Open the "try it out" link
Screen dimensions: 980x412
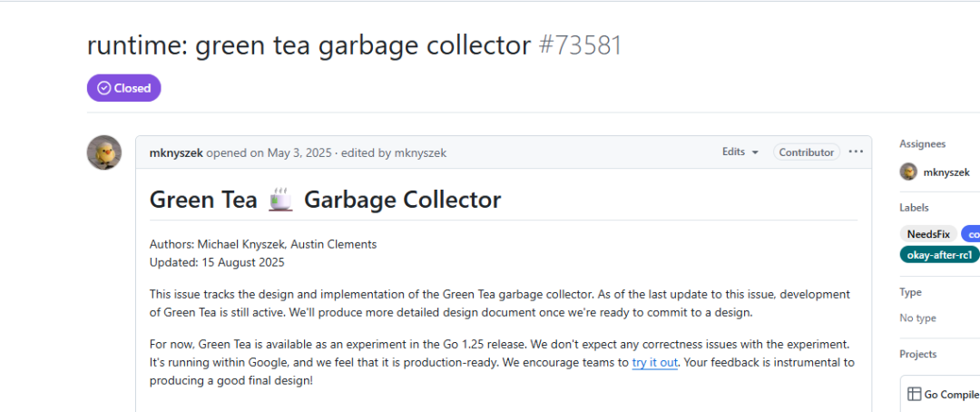click(x=654, y=362)
